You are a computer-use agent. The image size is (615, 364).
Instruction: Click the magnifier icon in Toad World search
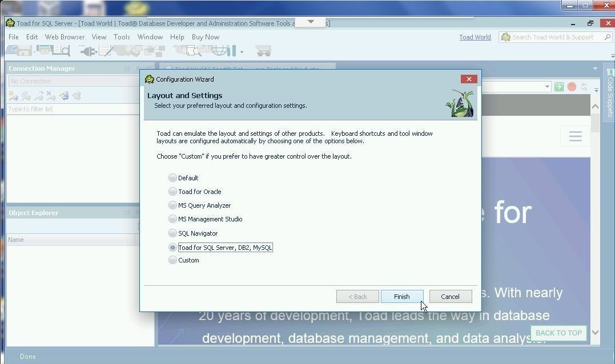pos(608,37)
